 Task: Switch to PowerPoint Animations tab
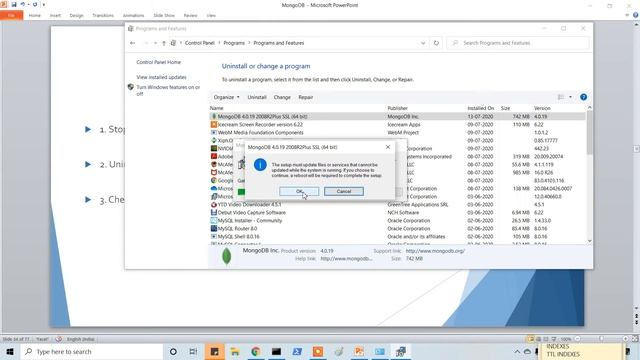tap(133, 16)
